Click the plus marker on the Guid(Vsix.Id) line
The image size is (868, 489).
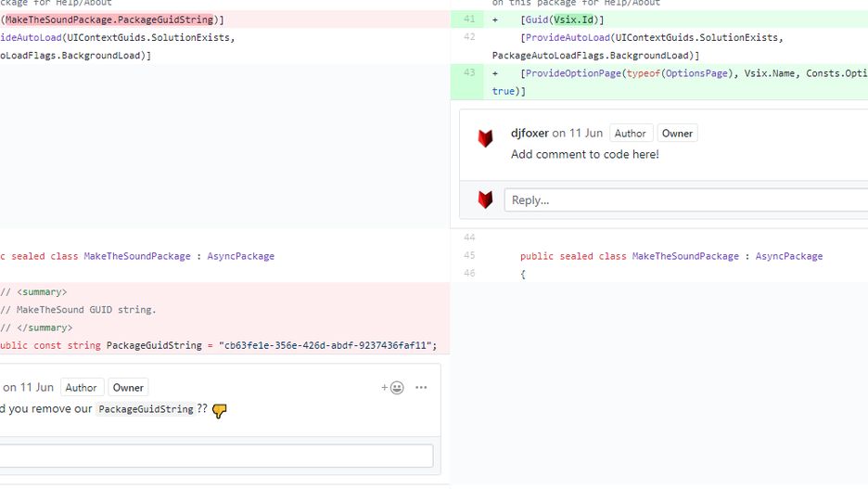coord(495,19)
